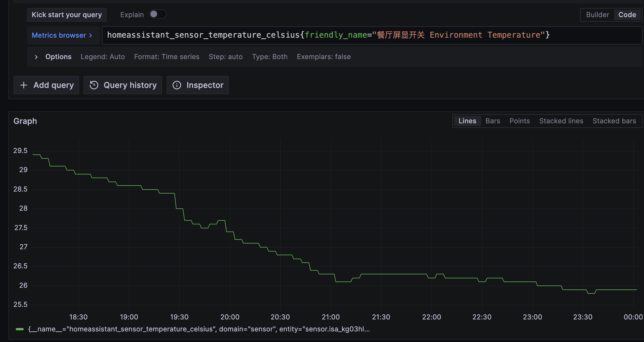Expand the Options row chevron
Screen dimensions: 644x342
coord(36,57)
